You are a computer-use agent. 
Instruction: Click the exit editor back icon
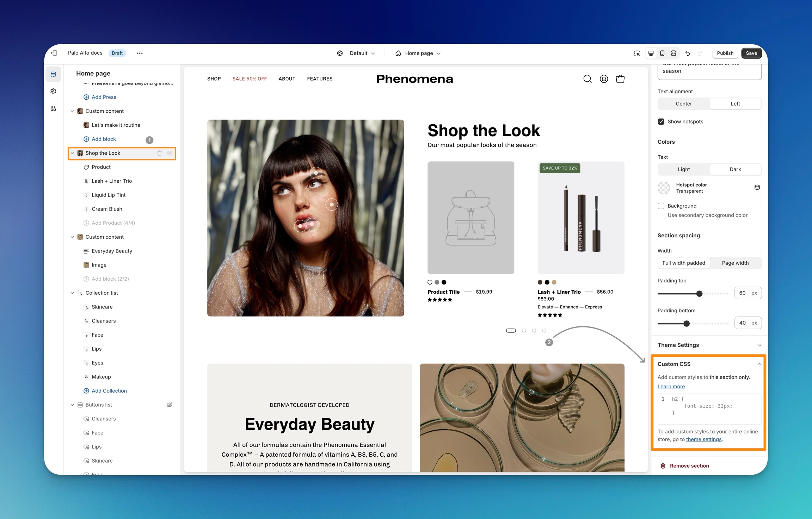coord(54,53)
